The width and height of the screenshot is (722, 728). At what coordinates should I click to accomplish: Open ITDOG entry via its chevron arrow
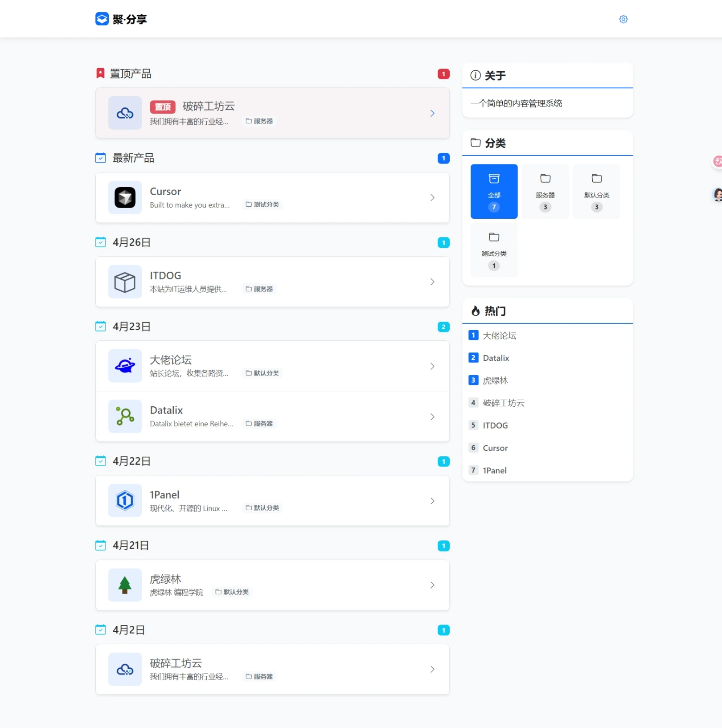click(x=432, y=282)
